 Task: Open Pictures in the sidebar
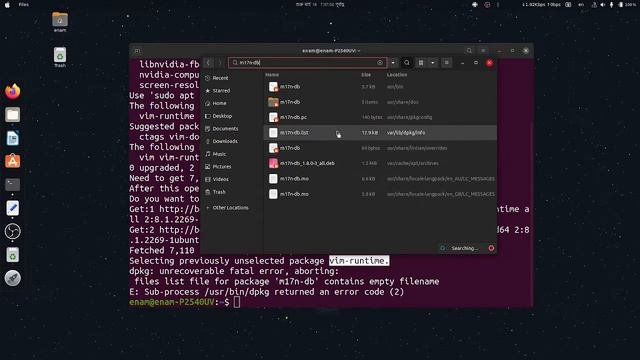pyautogui.click(x=231, y=167)
